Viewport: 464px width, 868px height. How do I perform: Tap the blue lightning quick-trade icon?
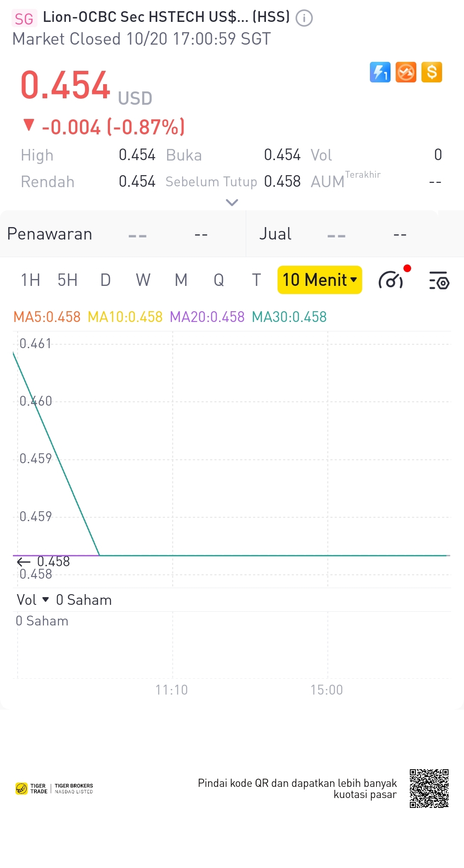click(x=380, y=72)
